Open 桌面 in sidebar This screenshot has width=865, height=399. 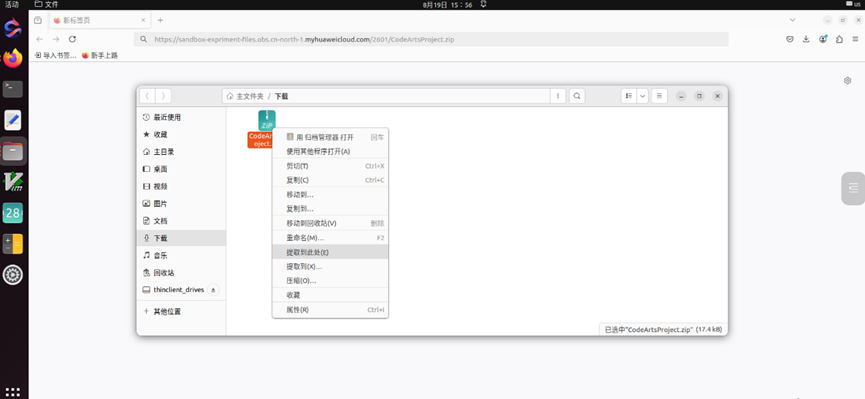coord(181,169)
